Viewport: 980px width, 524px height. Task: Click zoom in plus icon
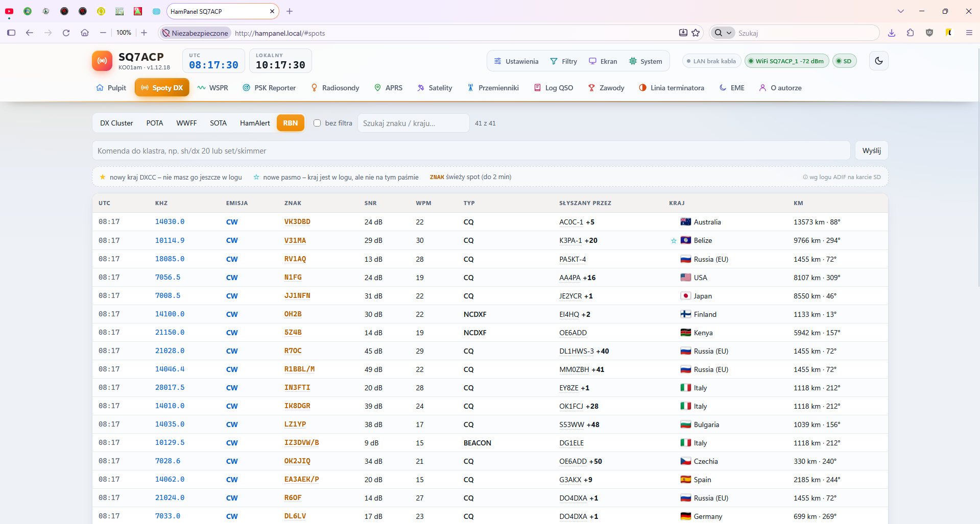pos(144,33)
